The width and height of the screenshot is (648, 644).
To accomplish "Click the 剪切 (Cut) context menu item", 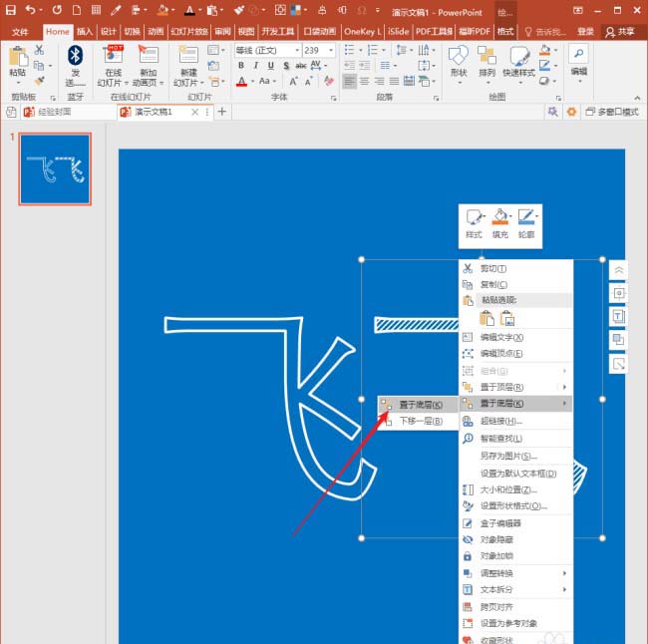I will click(x=493, y=268).
